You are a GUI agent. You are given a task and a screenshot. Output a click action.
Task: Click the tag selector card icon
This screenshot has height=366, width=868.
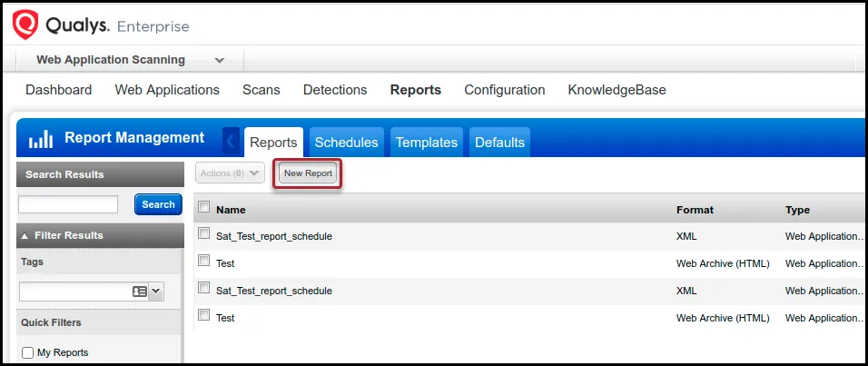point(140,292)
